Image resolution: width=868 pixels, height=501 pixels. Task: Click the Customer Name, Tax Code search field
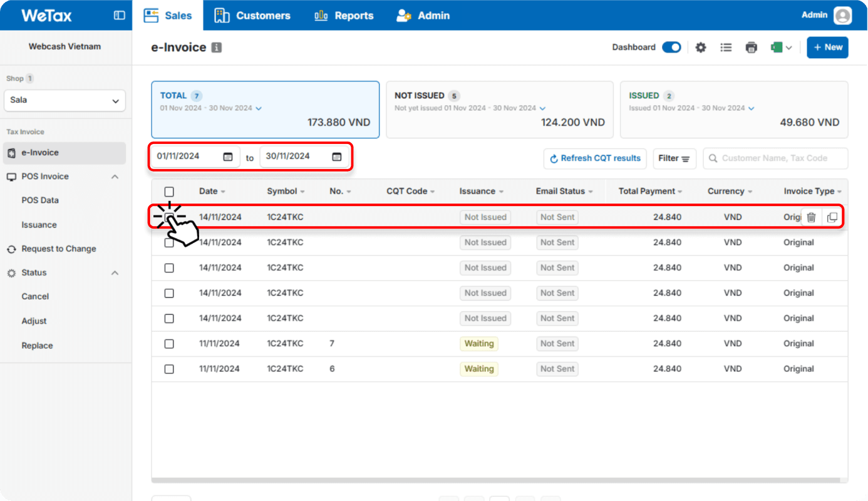click(x=775, y=158)
